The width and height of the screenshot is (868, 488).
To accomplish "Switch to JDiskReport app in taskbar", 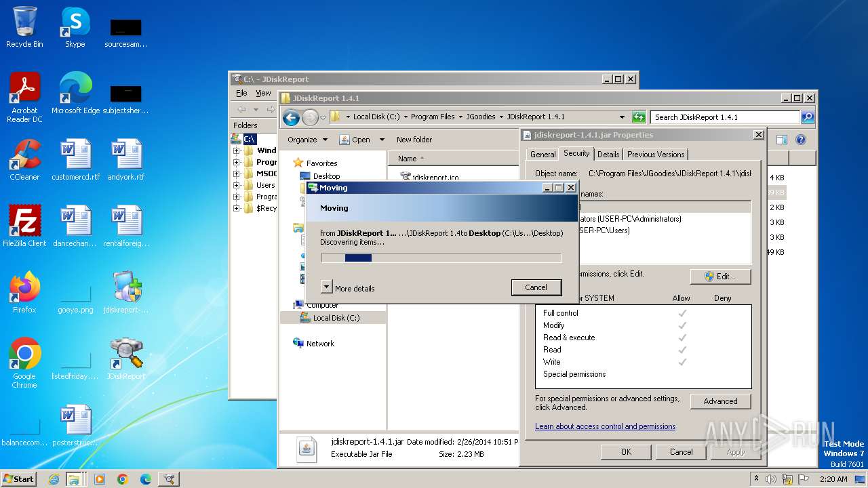I will [168, 479].
